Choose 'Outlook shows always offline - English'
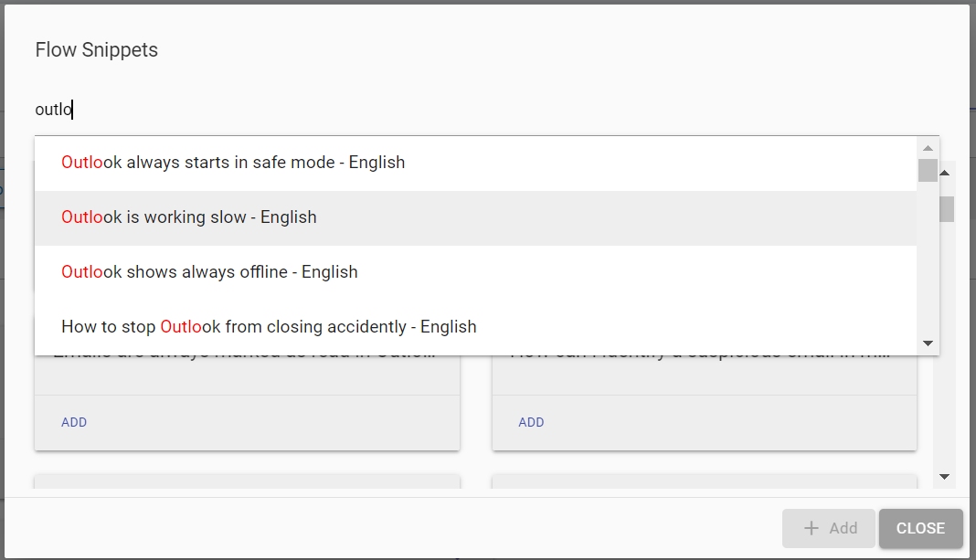976x560 pixels. tap(208, 271)
